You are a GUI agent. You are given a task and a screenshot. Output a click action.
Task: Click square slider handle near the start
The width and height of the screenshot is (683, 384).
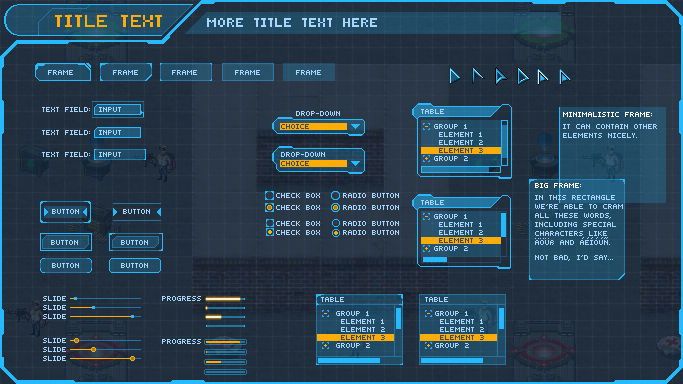75,299
